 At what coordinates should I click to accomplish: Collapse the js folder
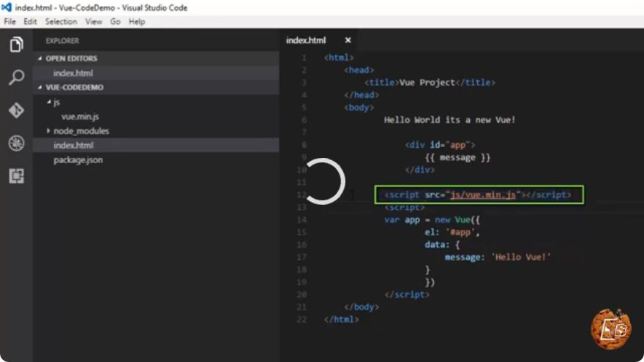[x=49, y=102]
